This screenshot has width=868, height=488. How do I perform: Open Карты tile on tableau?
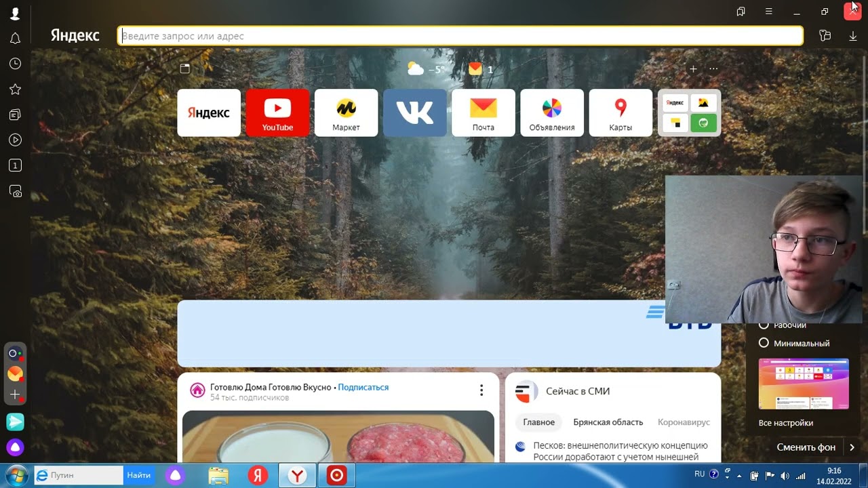pyautogui.click(x=620, y=113)
